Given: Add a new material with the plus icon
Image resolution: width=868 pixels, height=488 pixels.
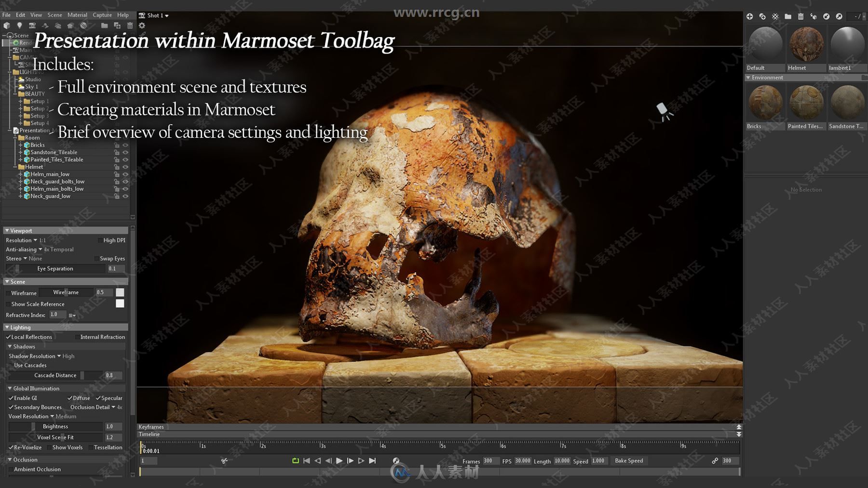Looking at the screenshot, I should pos(749,16).
